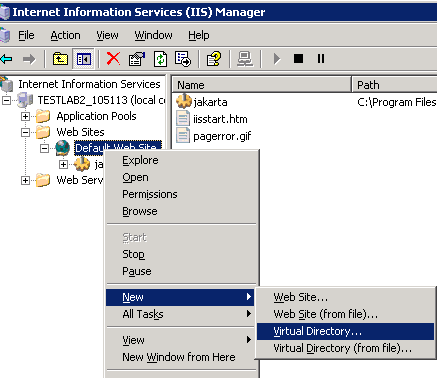The width and height of the screenshot is (437, 378).
Task: Open the New submenu entry
Action: 180,297
